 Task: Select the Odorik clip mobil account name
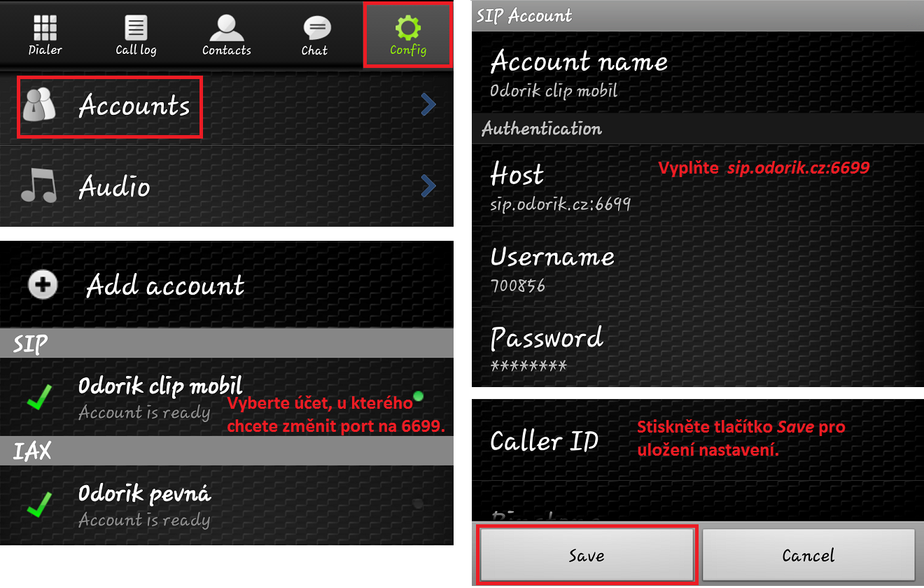(160, 386)
